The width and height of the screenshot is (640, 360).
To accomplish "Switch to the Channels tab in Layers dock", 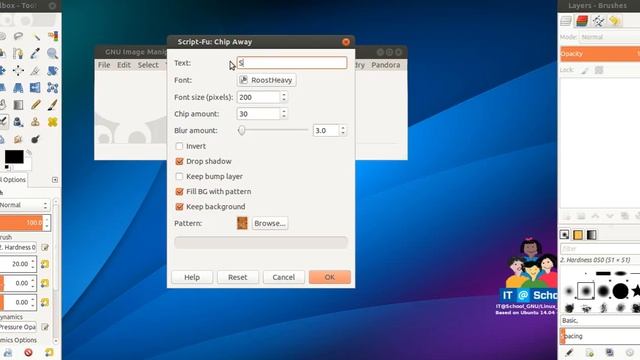I will coord(582,21).
